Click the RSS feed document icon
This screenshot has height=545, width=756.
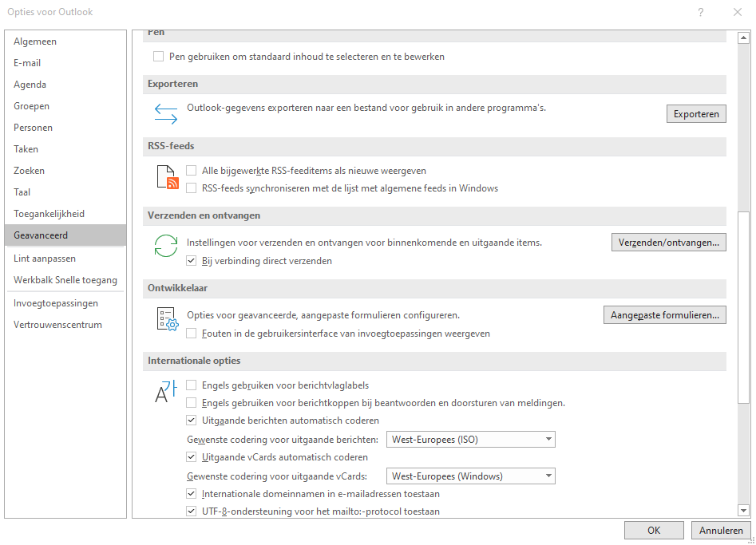[x=166, y=177]
